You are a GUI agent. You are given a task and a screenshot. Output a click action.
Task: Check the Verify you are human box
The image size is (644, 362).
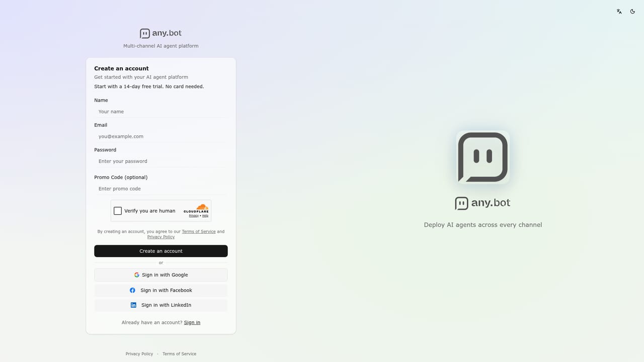118,211
